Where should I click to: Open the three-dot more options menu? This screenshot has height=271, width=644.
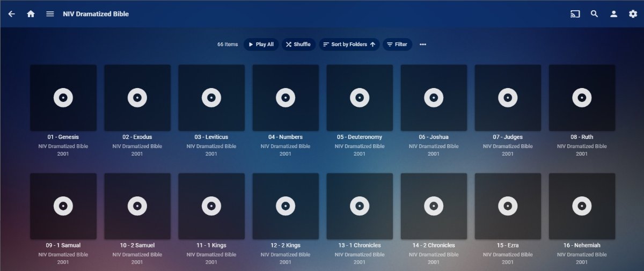coord(423,45)
